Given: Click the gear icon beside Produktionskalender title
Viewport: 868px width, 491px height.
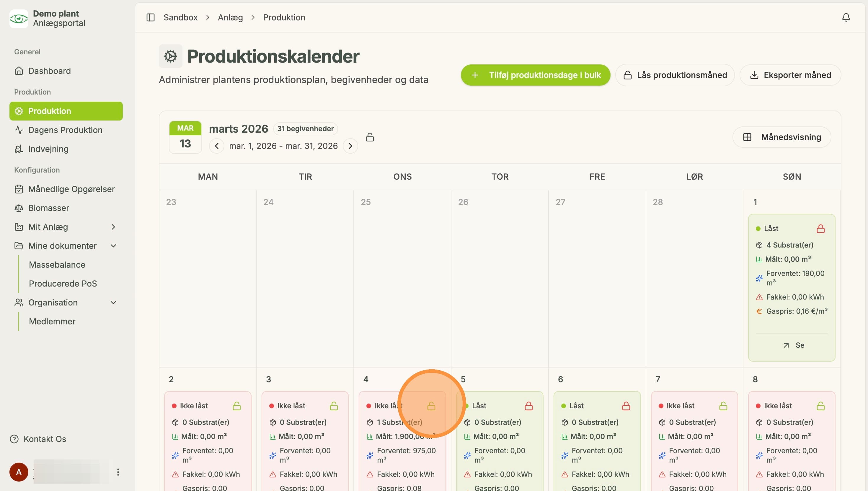Looking at the screenshot, I should pos(171,56).
